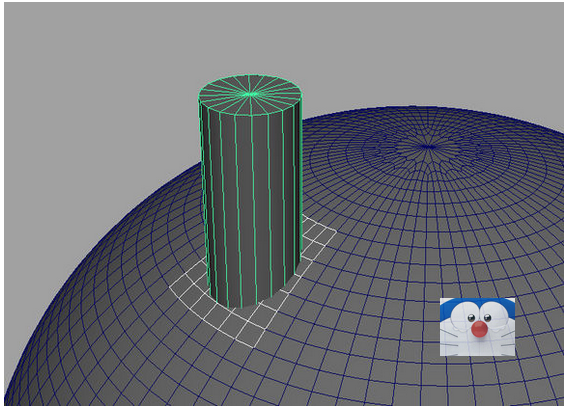Click the sphere's pole where blue lines converge
This screenshot has width=565, height=406.
[x=428, y=147]
